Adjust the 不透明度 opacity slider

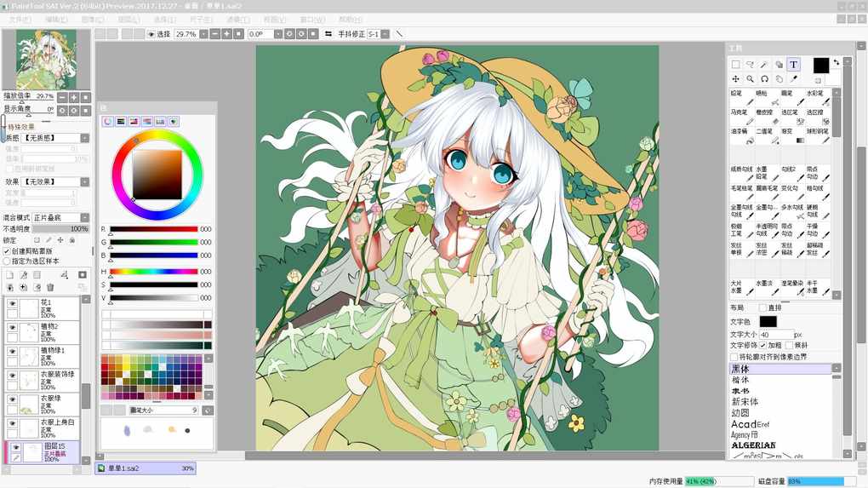[60, 229]
